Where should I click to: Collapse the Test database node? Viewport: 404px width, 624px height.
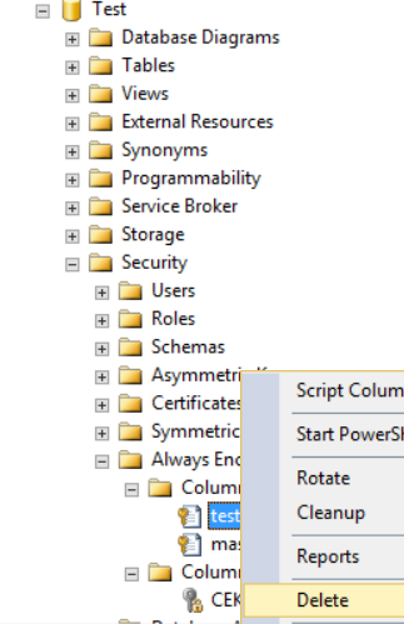pos(42,11)
